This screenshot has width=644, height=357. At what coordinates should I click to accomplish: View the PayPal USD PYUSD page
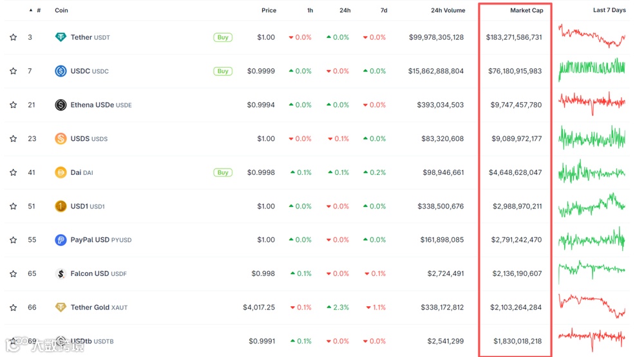tap(101, 240)
